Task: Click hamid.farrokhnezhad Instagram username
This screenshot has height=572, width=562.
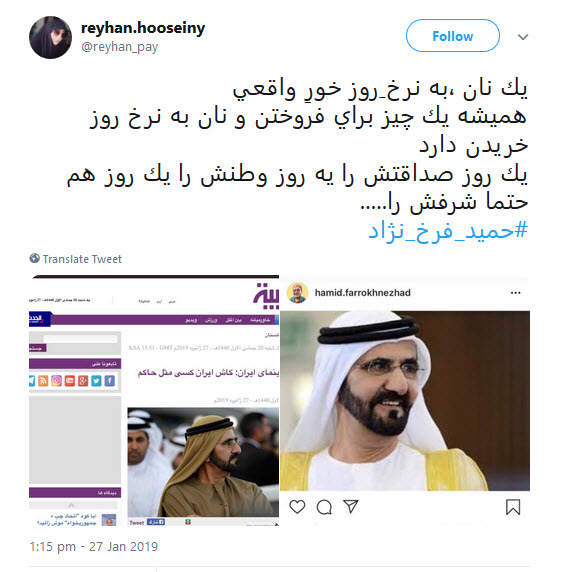Action: coord(363,293)
